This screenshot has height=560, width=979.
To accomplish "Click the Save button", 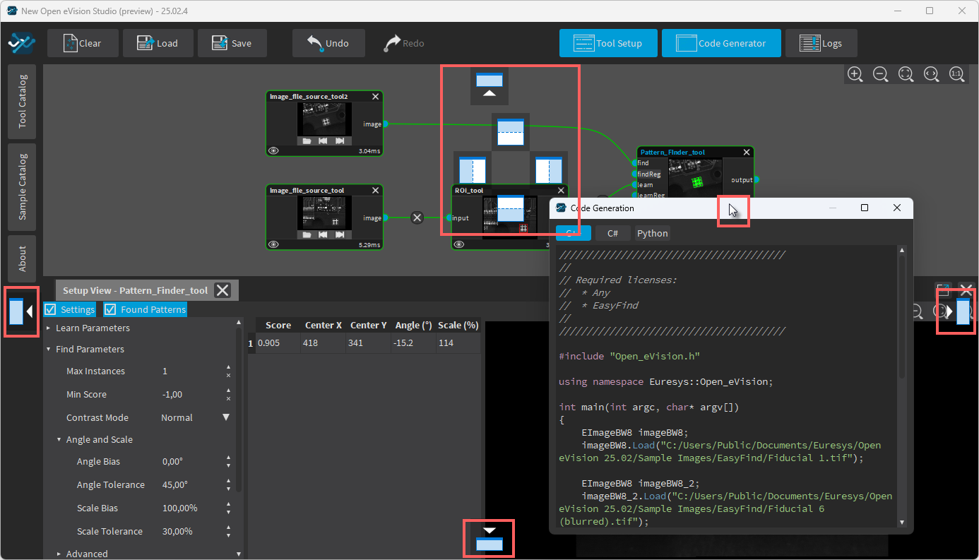I will (x=232, y=43).
